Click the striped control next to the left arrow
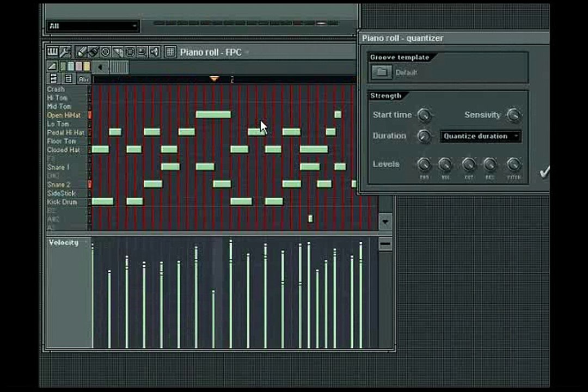The image size is (588, 392). pos(119,67)
